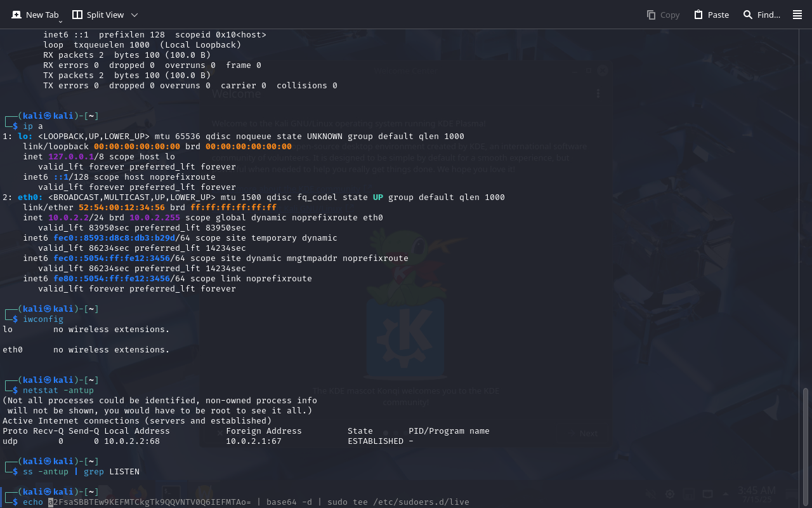Click the 'Foreign Address' column header
This screenshot has width=812, height=508.
tap(264, 431)
